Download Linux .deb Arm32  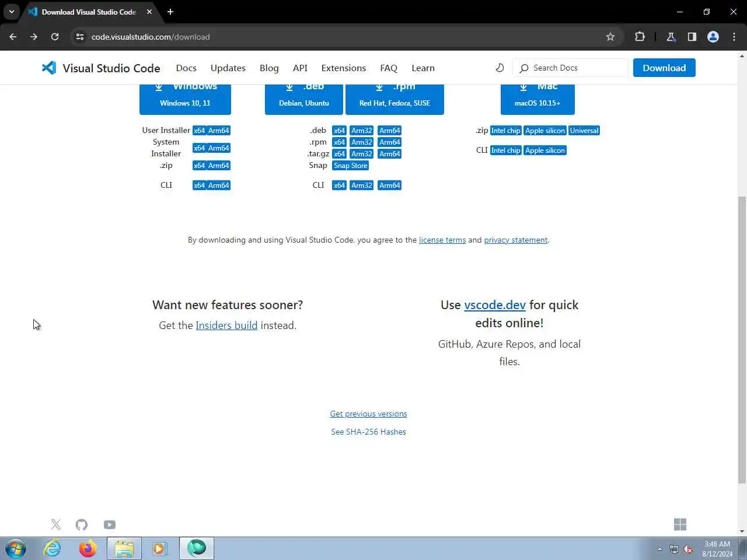tap(362, 131)
